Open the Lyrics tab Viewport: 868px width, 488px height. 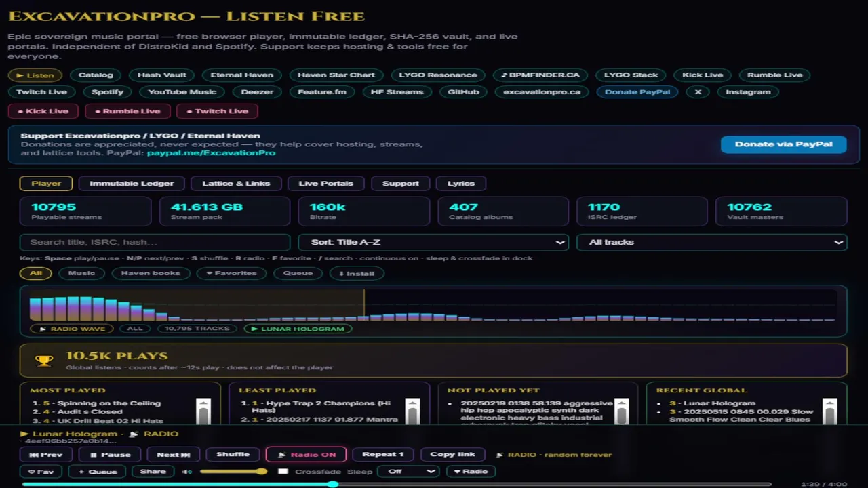pyautogui.click(x=461, y=183)
